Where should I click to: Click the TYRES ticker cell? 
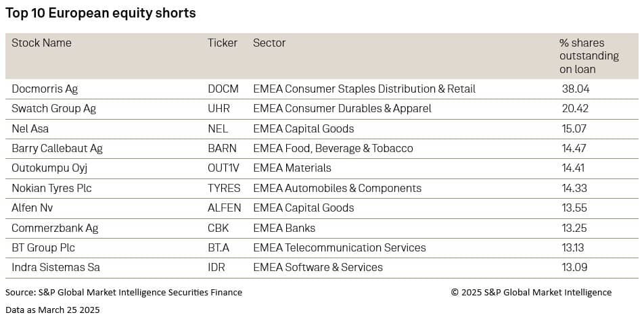224,188
